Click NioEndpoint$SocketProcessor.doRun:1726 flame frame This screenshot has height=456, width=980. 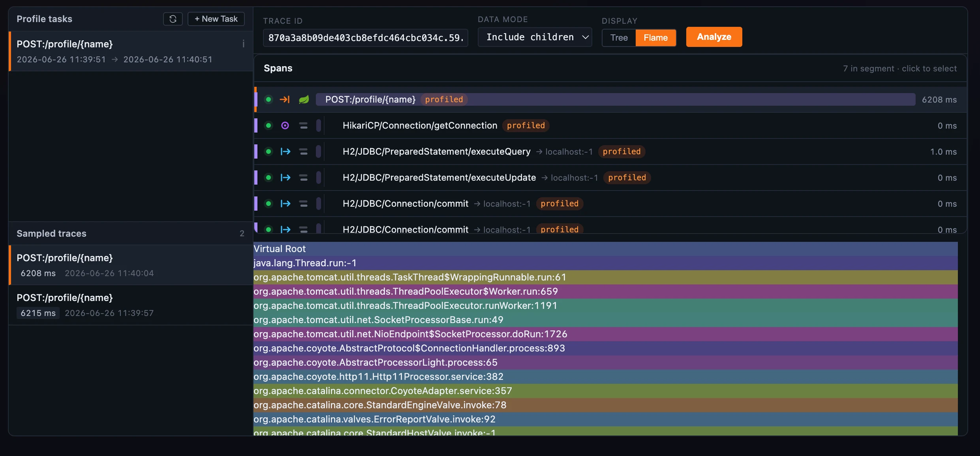click(x=605, y=334)
